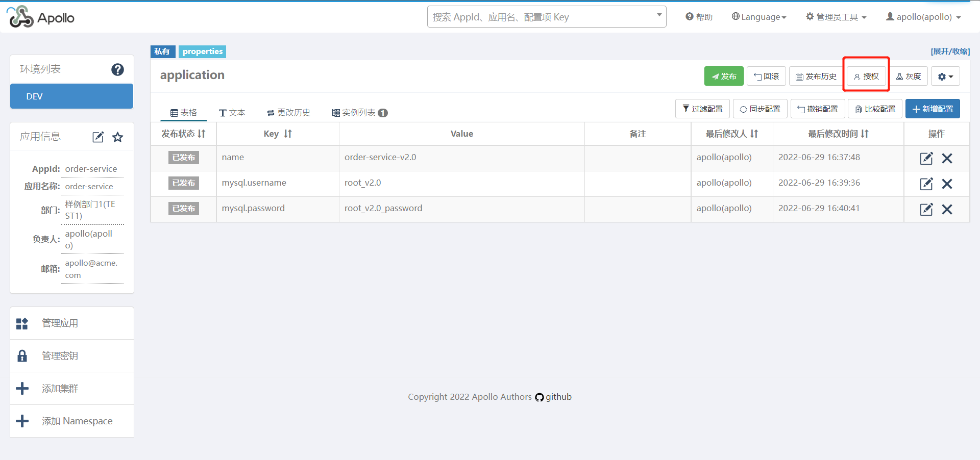Open environment list help question icon
Image resolution: width=980 pixels, height=460 pixels.
[x=117, y=69]
